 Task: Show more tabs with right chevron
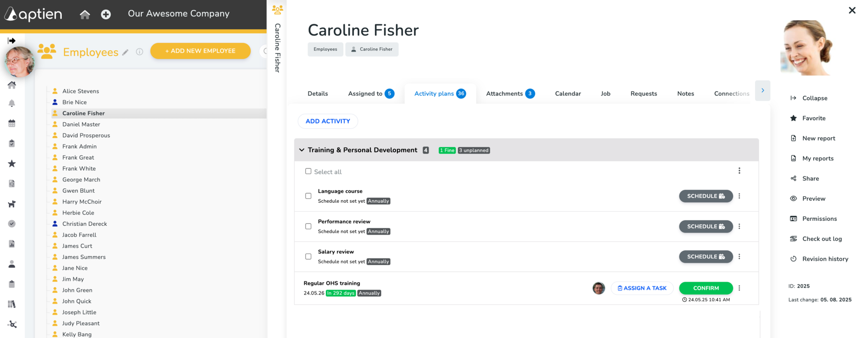pos(763,90)
